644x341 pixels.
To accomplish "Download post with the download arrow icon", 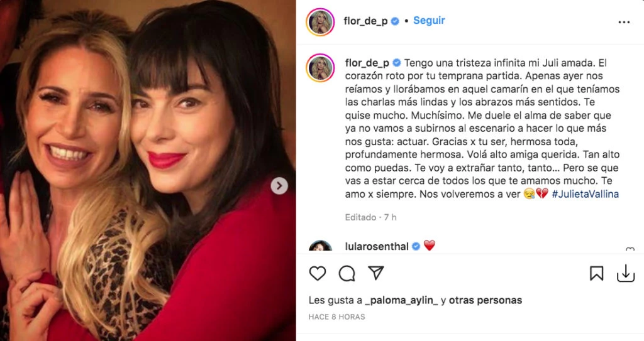I will pyautogui.click(x=626, y=273).
